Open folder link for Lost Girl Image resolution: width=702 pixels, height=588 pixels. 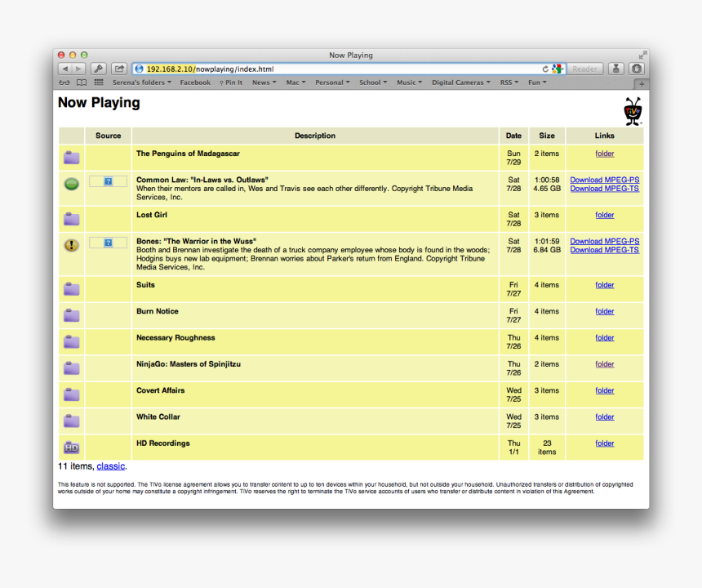(604, 215)
